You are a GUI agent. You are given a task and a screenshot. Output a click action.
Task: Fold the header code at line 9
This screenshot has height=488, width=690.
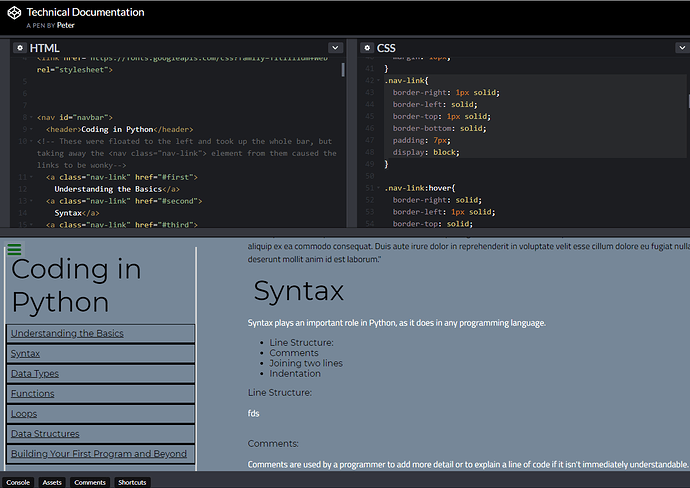click(31, 129)
